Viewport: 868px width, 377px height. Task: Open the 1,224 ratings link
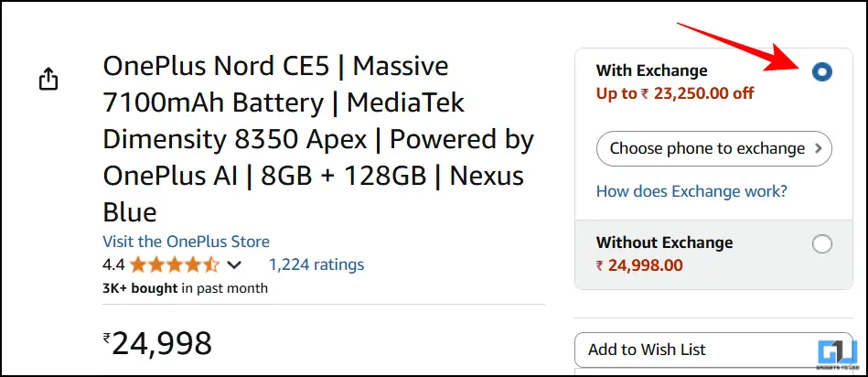point(316,264)
